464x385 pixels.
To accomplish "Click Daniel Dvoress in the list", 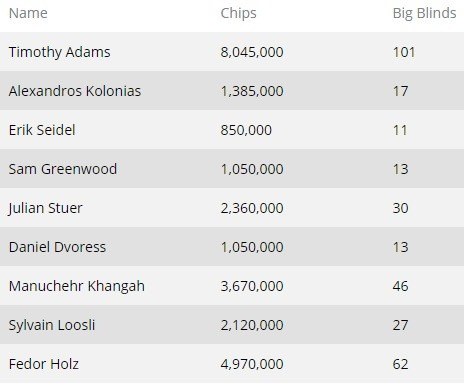I will pos(57,247).
